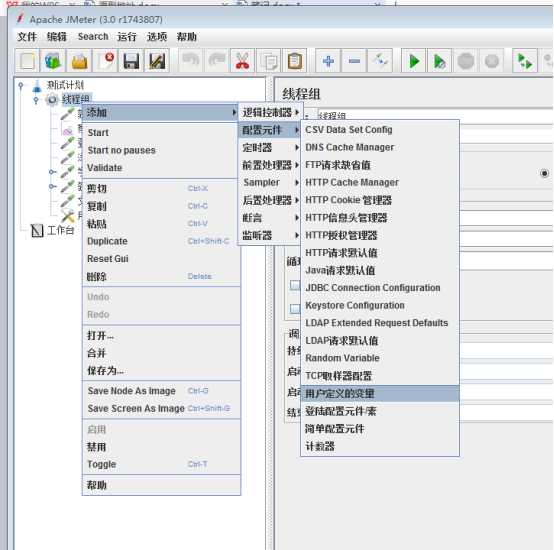Click the Cut scissors icon
Viewport: 554px width, 550px height.
(x=242, y=61)
